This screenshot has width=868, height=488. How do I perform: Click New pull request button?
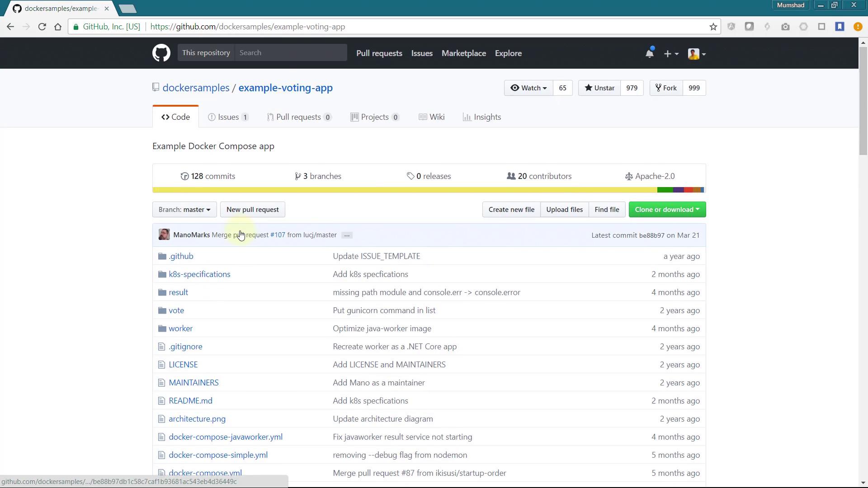(x=252, y=210)
